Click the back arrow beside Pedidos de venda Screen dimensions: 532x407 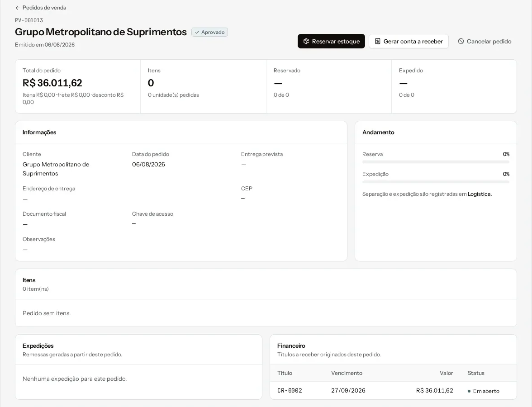coord(18,8)
